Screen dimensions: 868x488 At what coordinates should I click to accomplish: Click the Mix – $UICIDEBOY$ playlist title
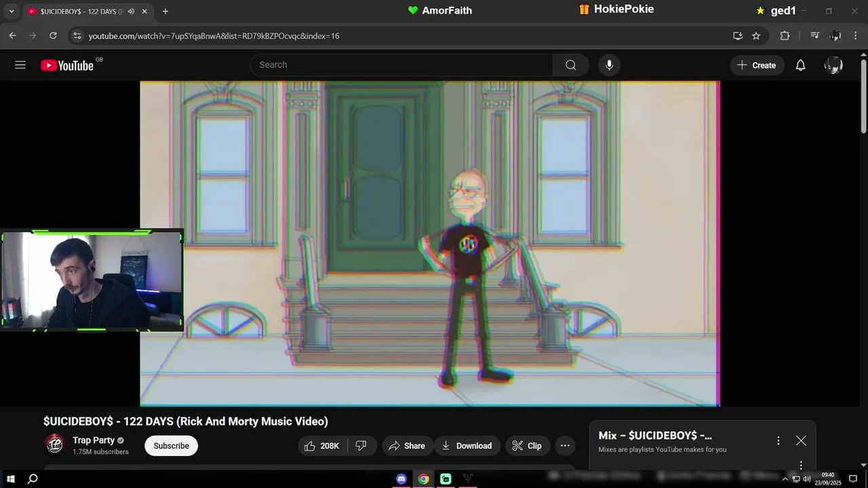tap(655, 435)
